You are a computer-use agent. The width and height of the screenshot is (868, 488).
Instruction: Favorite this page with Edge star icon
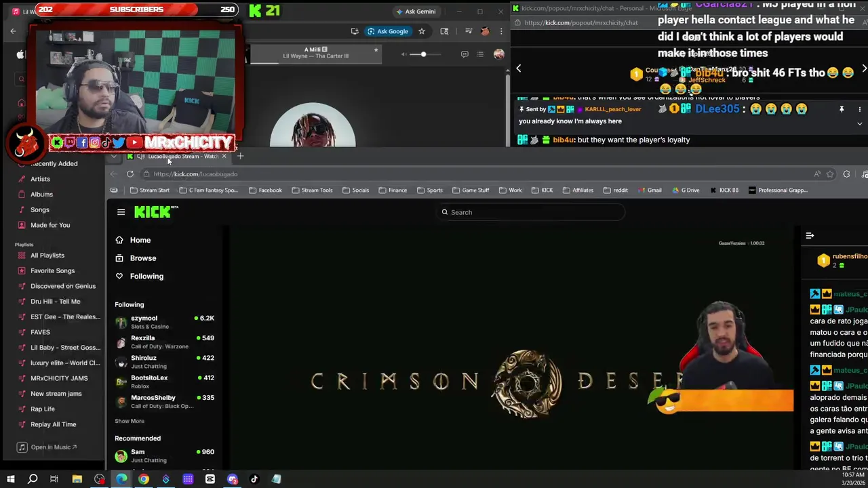[830, 174]
